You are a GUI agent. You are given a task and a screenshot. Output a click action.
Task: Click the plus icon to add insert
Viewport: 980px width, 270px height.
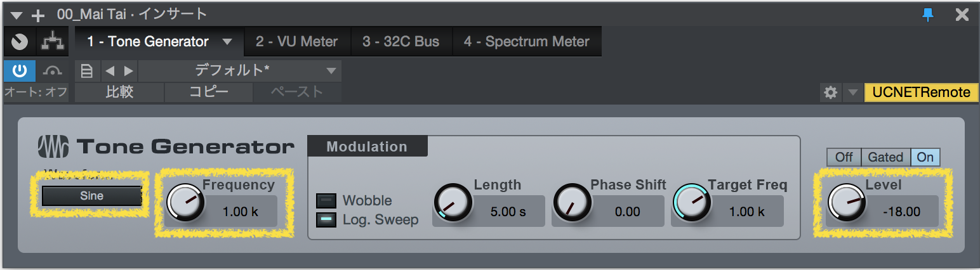click(39, 15)
